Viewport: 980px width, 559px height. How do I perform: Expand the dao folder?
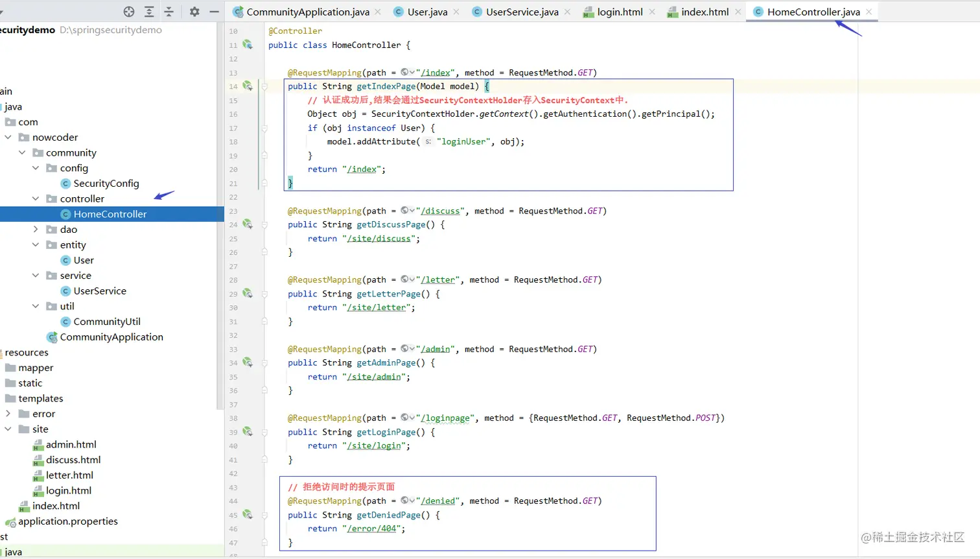tap(36, 230)
